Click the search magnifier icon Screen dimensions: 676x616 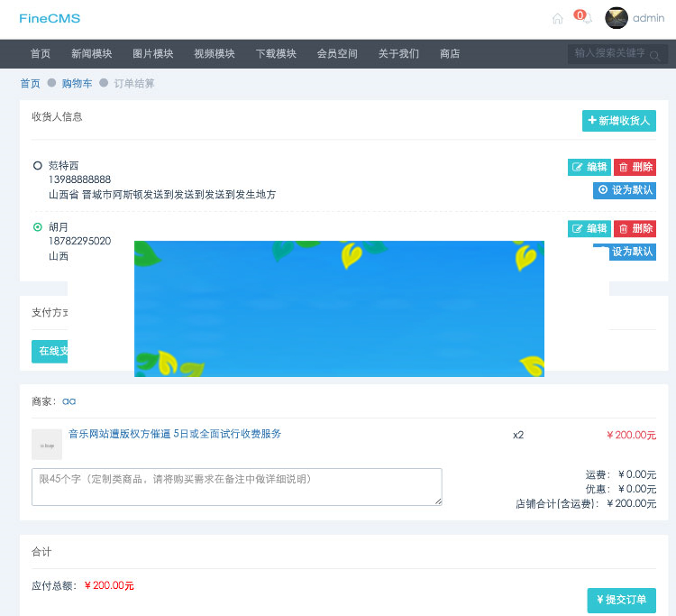click(655, 56)
